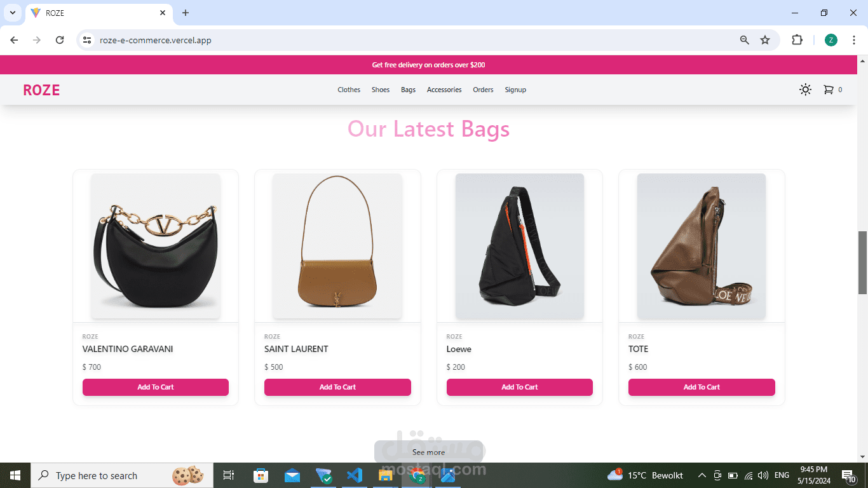Open the Wi-Fi network icon

(x=749, y=475)
